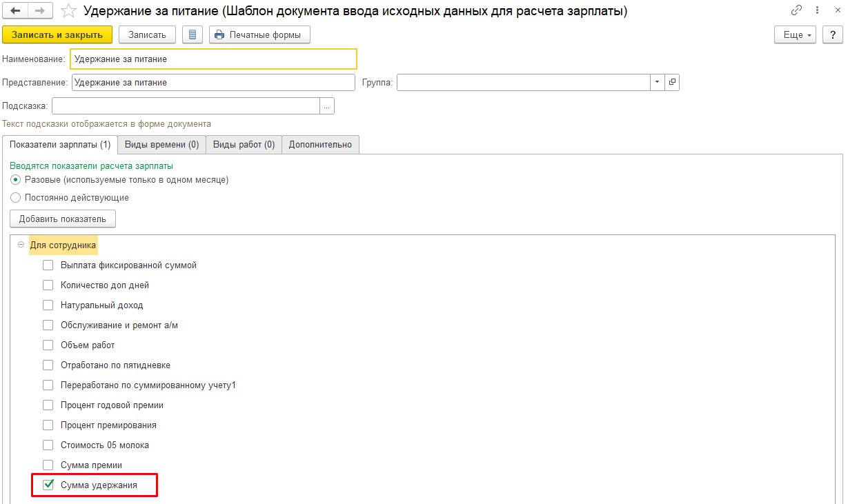
Task: Click the get link chain icon
Action: coord(797,11)
